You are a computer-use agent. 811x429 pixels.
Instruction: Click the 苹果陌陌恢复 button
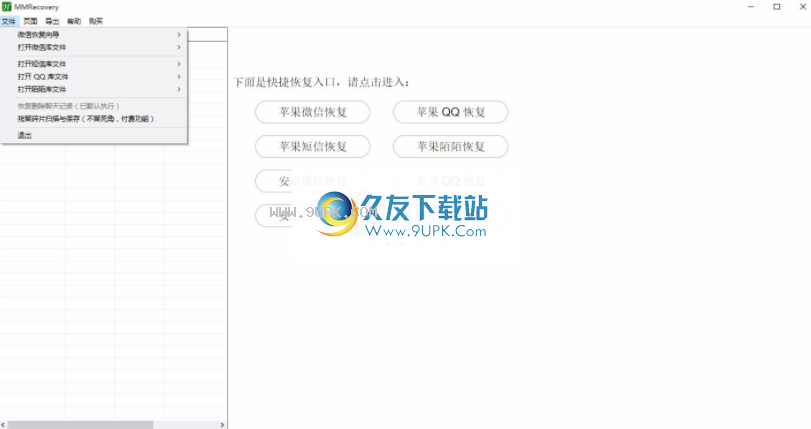click(x=450, y=146)
